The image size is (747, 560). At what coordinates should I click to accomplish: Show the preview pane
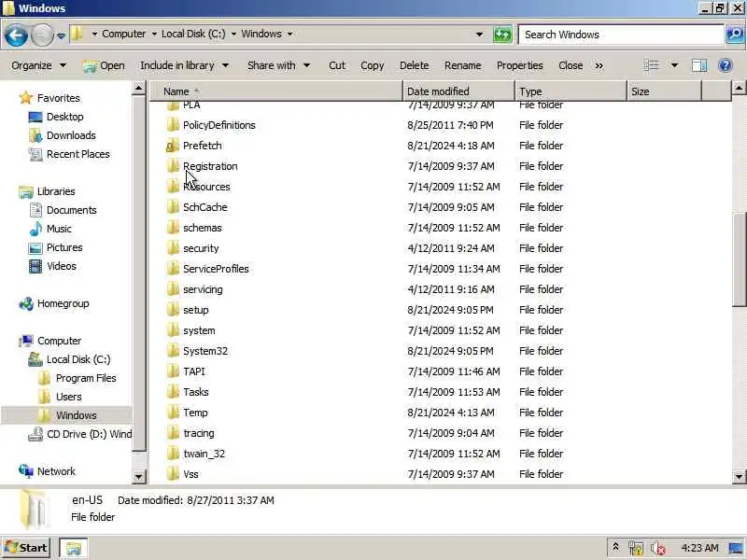pos(699,65)
